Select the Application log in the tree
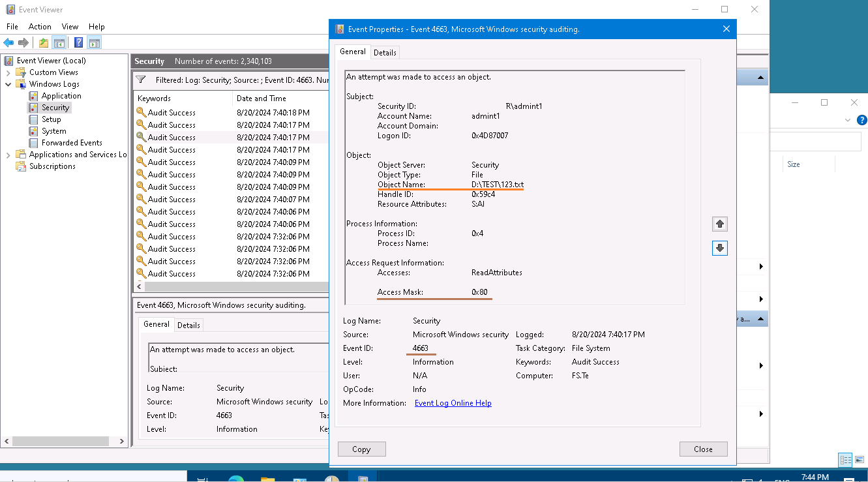The image size is (868, 482). [x=61, y=96]
